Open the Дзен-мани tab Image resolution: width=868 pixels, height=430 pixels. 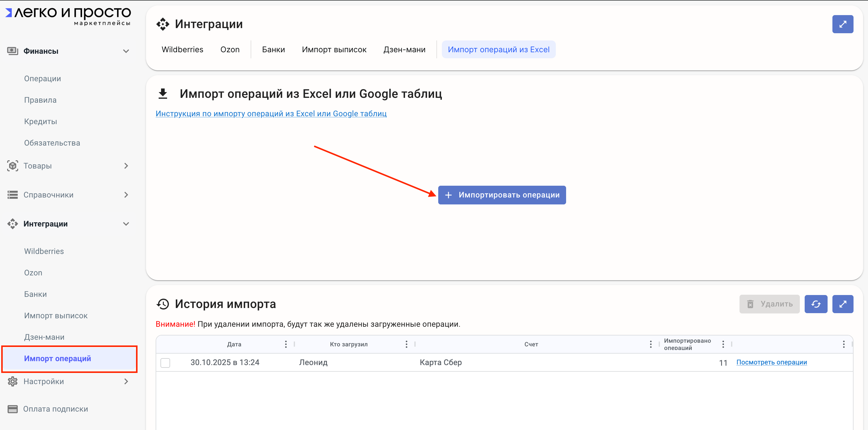coord(404,50)
